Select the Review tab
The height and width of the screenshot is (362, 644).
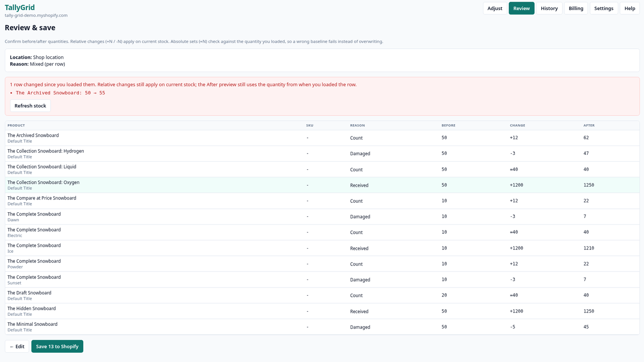tap(521, 8)
